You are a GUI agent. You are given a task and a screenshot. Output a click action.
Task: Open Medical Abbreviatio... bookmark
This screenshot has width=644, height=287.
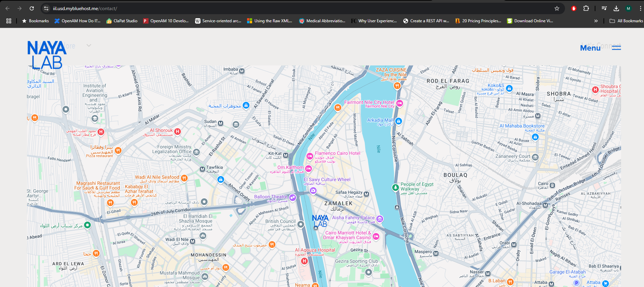click(322, 21)
